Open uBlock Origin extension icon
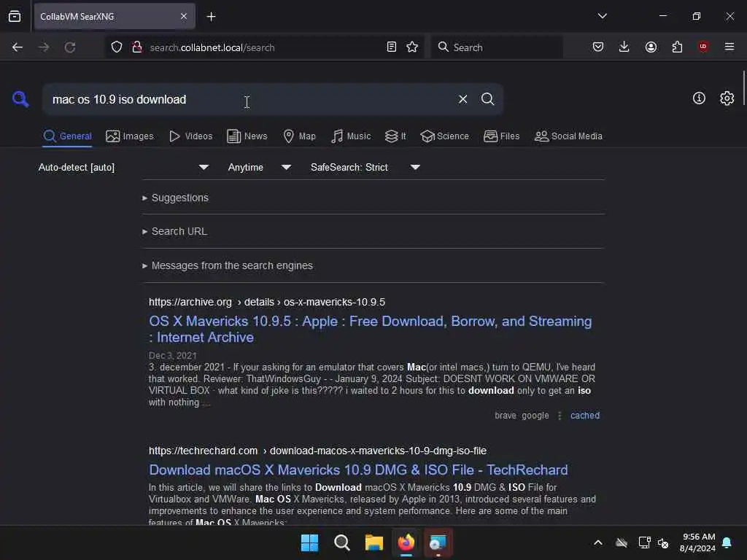 tap(703, 47)
